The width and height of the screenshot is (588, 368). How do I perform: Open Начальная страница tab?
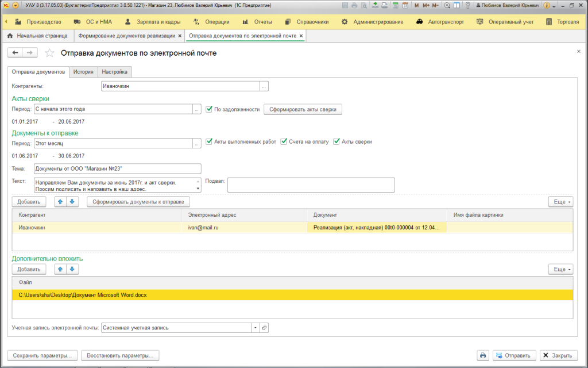38,36
